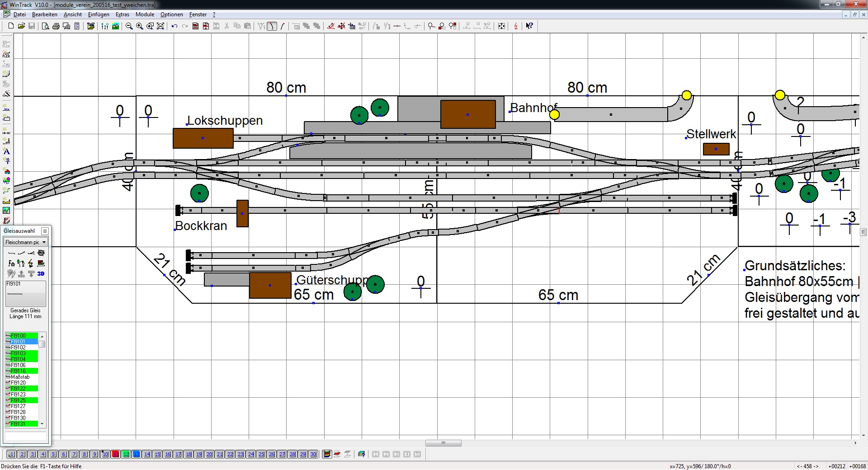Image resolution: width=868 pixels, height=470 pixels.
Task: Click the Undo arrow icon
Action: coord(174,26)
